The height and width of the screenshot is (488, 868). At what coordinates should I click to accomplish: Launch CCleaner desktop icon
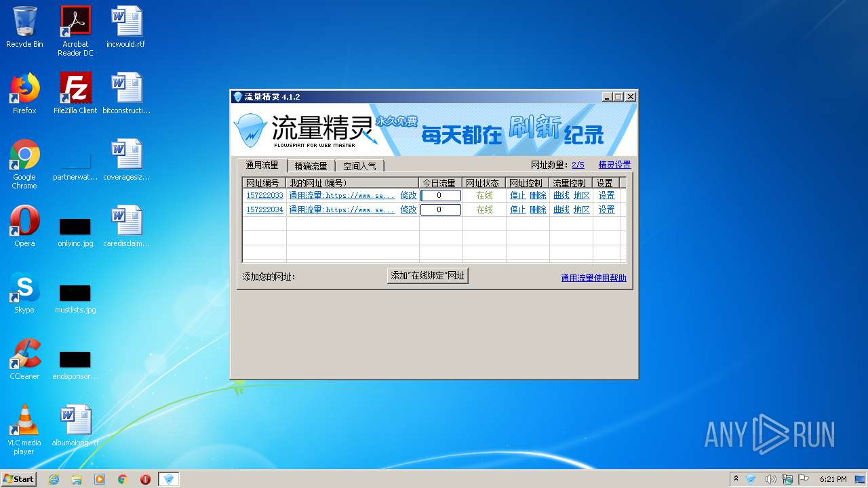pos(24,359)
